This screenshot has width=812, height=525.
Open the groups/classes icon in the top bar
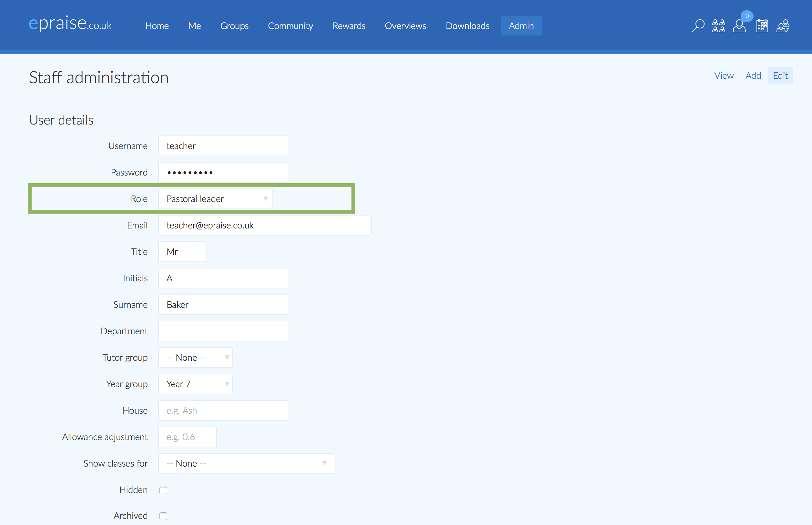click(x=719, y=25)
